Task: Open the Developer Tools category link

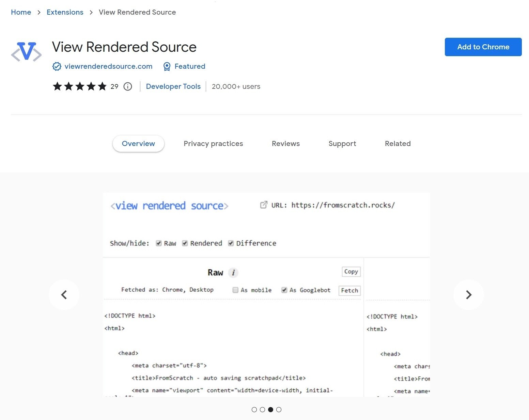Action: 173,86
